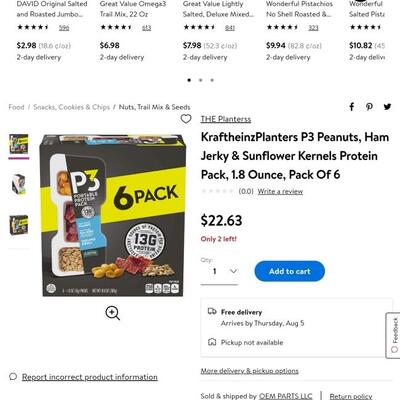
Task: Share product on Facebook icon
Action: (x=352, y=107)
